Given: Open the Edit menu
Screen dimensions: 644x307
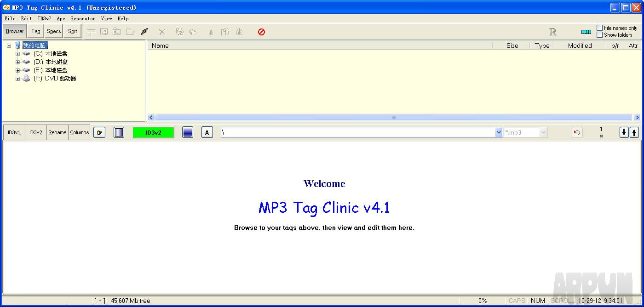Looking at the screenshot, I should coord(26,19).
